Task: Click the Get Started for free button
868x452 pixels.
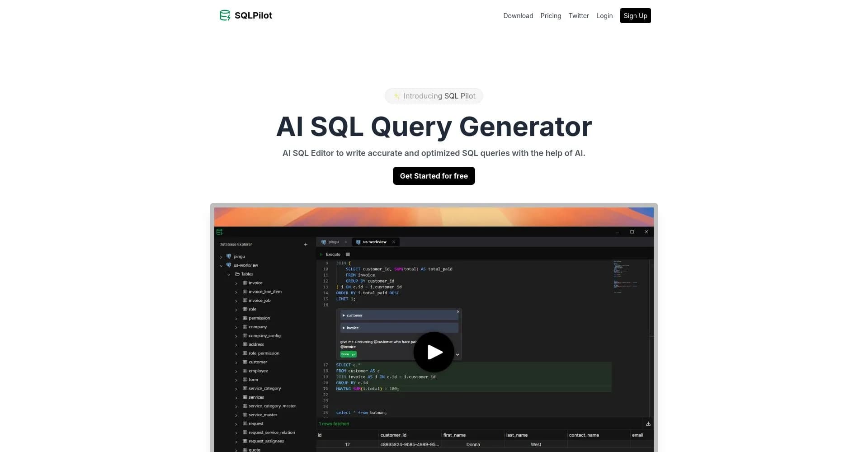Action: (x=434, y=176)
